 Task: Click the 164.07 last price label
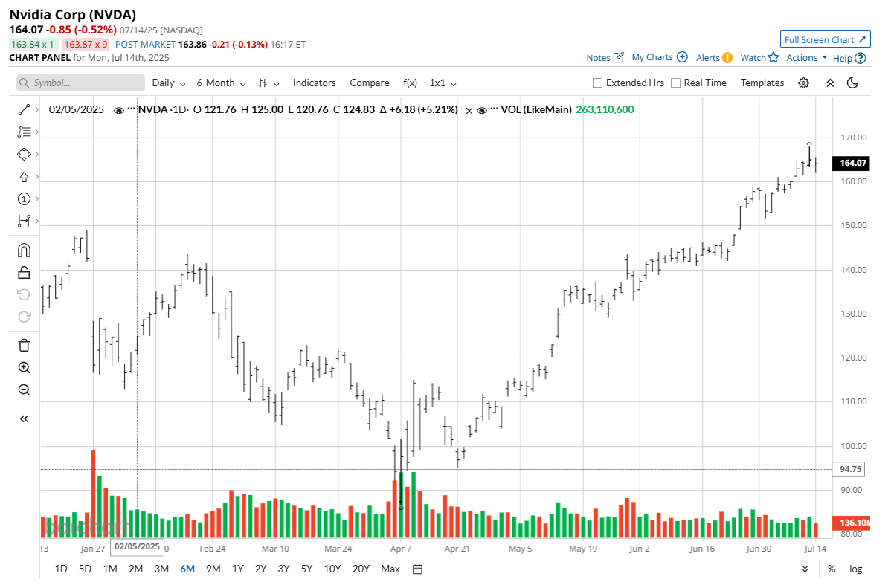click(851, 163)
